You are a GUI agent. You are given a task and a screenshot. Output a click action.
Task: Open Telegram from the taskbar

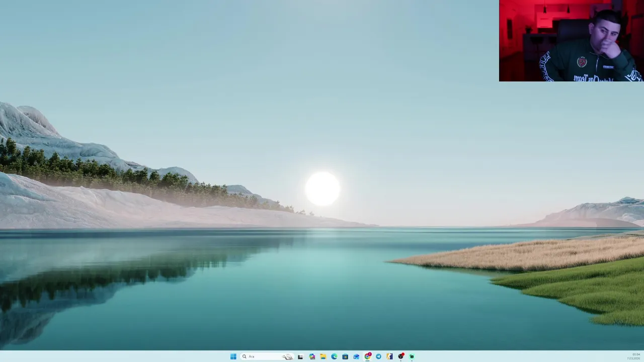(x=378, y=356)
